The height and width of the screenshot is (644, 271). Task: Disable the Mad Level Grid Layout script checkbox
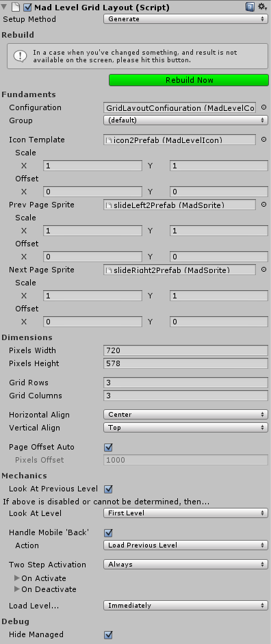28,8
